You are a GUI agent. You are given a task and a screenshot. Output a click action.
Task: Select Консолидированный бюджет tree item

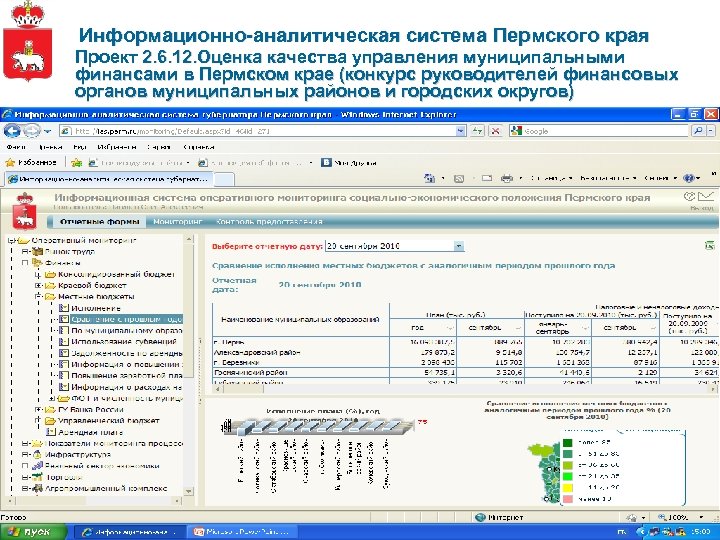click(116, 274)
